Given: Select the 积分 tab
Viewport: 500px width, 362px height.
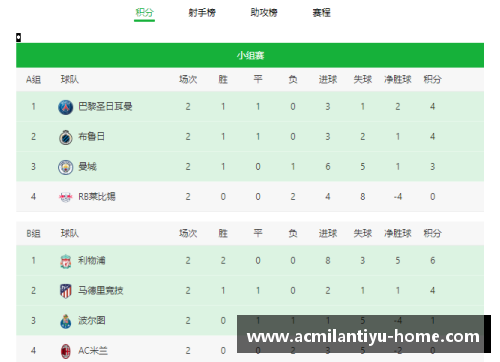Looking at the screenshot, I should [x=144, y=13].
